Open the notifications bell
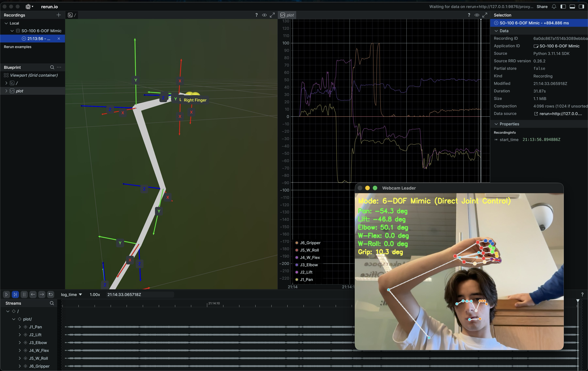 tap(554, 7)
